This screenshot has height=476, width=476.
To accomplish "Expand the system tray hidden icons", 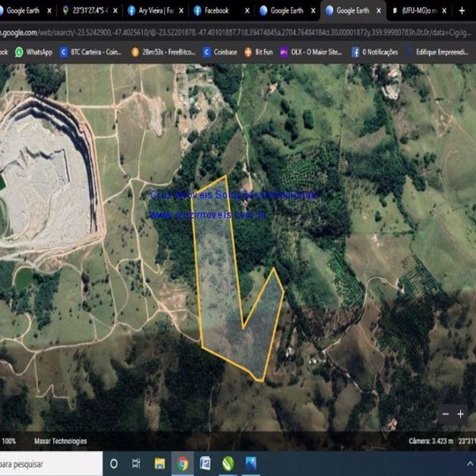I will [x=470, y=464].
